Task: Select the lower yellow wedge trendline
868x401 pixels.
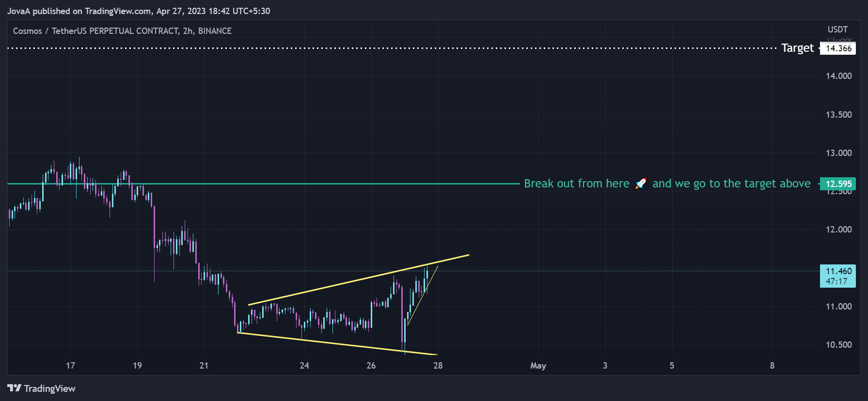Action: pos(337,344)
